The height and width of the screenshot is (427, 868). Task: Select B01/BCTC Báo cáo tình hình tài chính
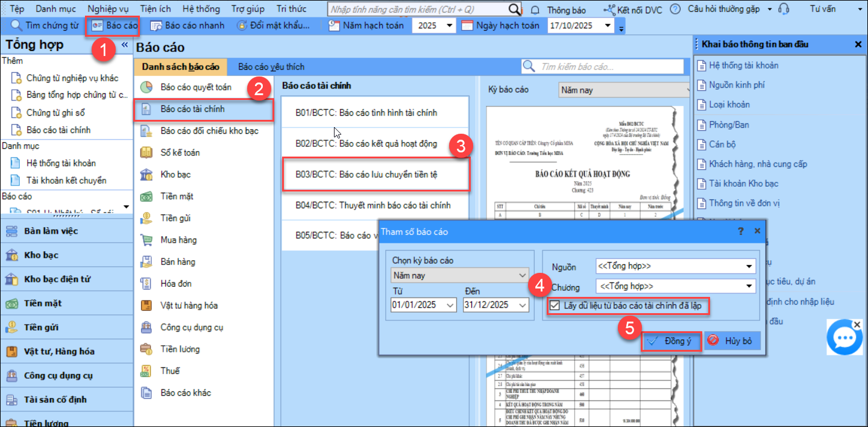tap(374, 113)
